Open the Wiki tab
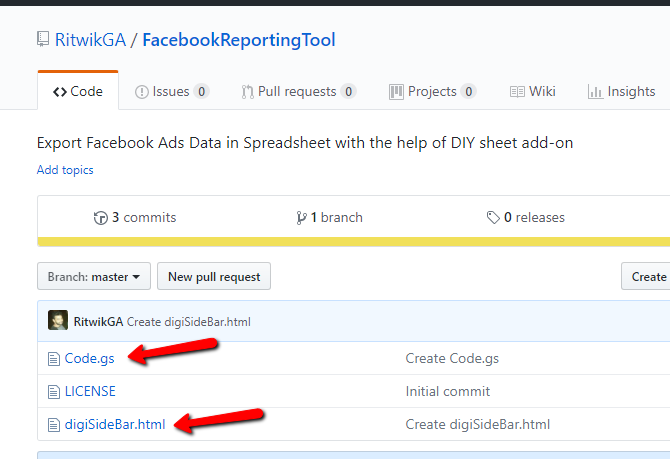This screenshot has width=670, height=459. (x=533, y=91)
